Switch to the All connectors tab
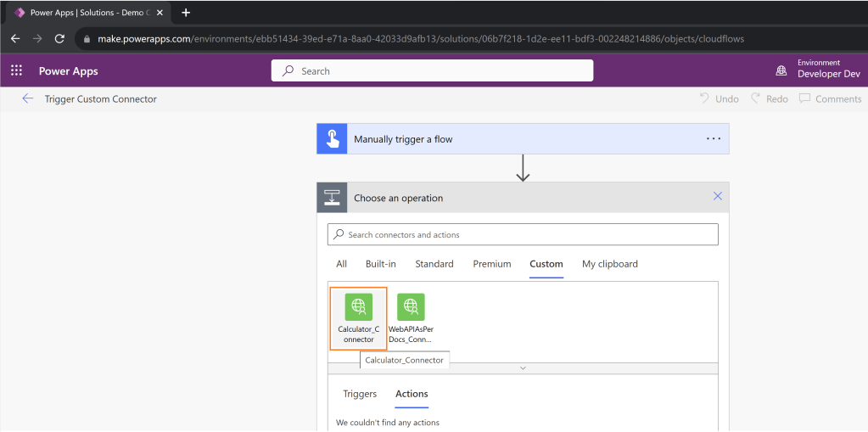 pos(341,264)
